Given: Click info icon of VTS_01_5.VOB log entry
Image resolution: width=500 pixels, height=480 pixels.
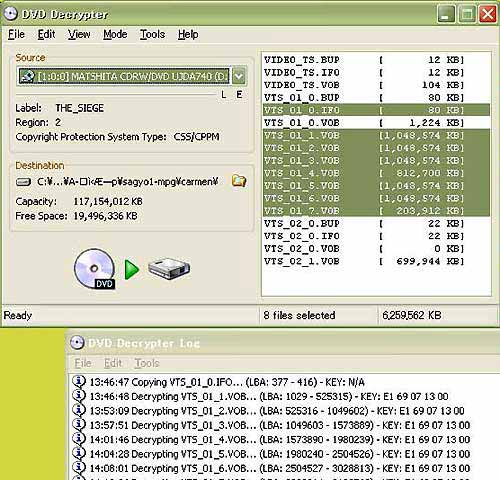Looking at the screenshot, I should coord(79,453).
